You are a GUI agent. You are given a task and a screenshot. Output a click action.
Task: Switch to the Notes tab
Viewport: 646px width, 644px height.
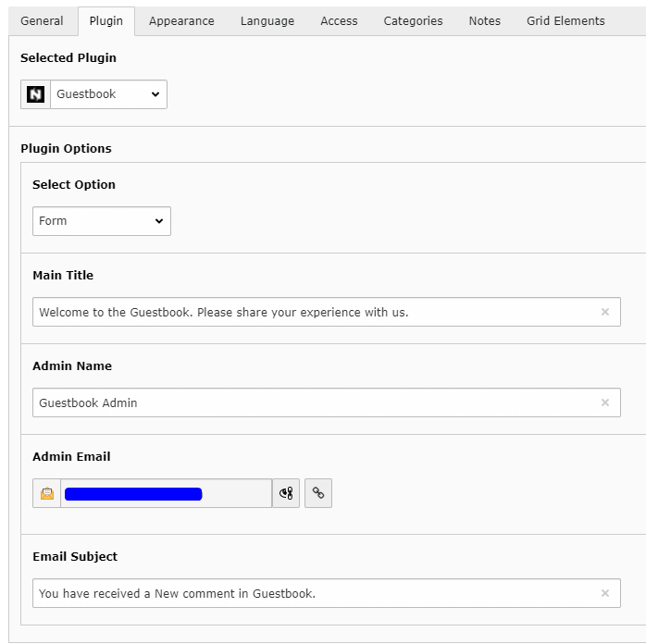(x=485, y=21)
